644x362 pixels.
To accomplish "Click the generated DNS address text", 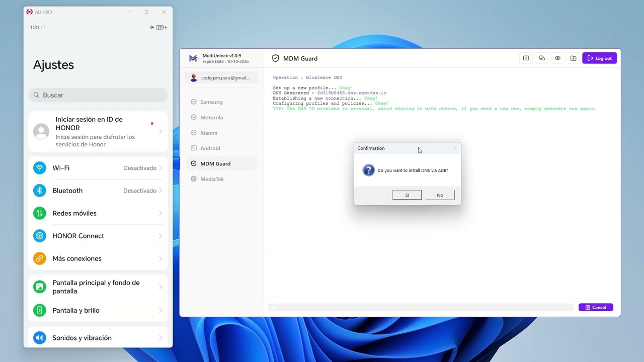I will click(352, 93).
